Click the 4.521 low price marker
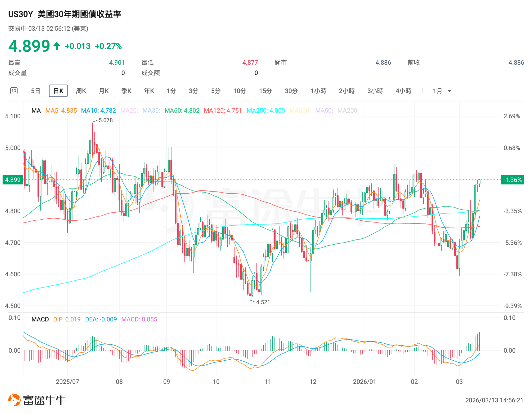Viewport: 532px width, 414px height. pyautogui.click(x=263, y=302)
